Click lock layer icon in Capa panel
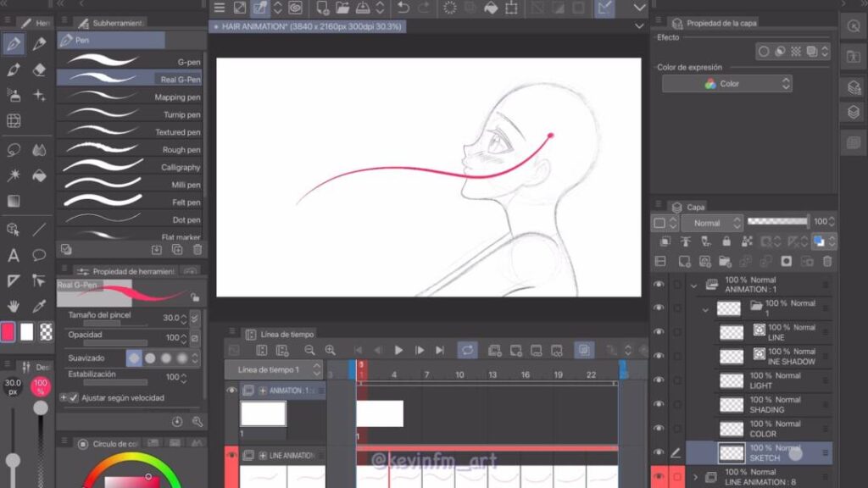 pos(726,241)
